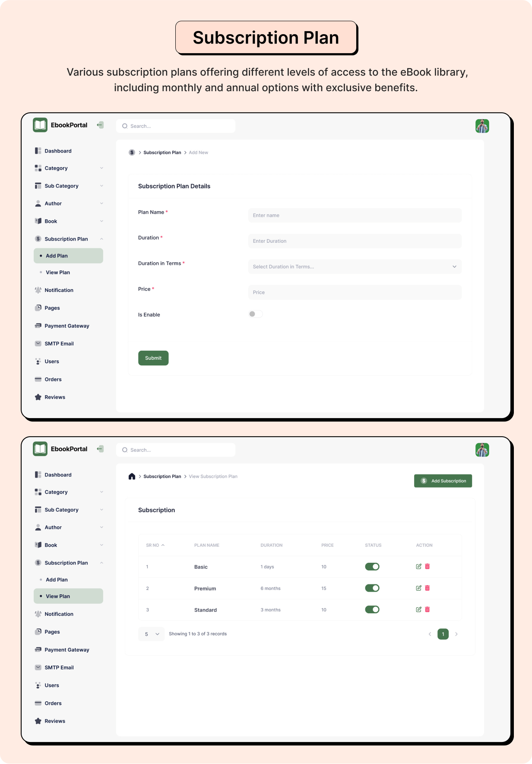Click the edit icon for Basic plan
The height and width of the screenshot is (764, 532).
click(x=418, y=566)
